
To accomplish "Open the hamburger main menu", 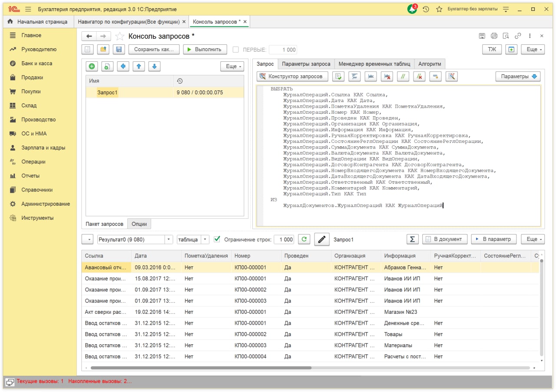I will (x=28, y=9).
